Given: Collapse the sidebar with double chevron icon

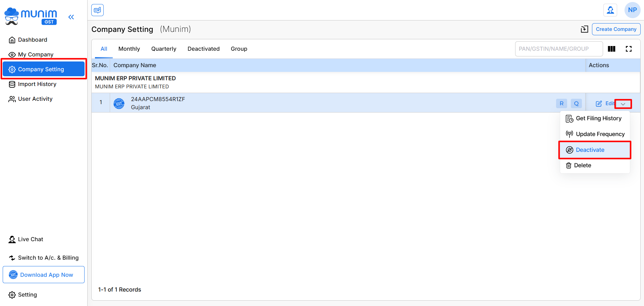Looking at the screenshot, I should [x=71, y=17].
